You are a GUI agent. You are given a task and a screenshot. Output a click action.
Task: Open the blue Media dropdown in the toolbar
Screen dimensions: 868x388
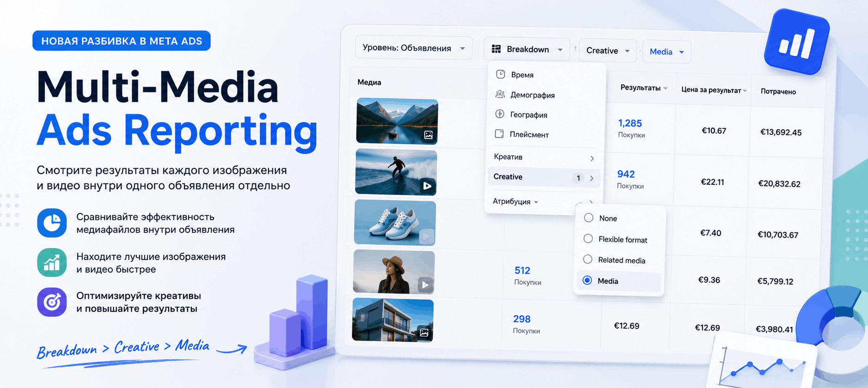tap(666, 51)
